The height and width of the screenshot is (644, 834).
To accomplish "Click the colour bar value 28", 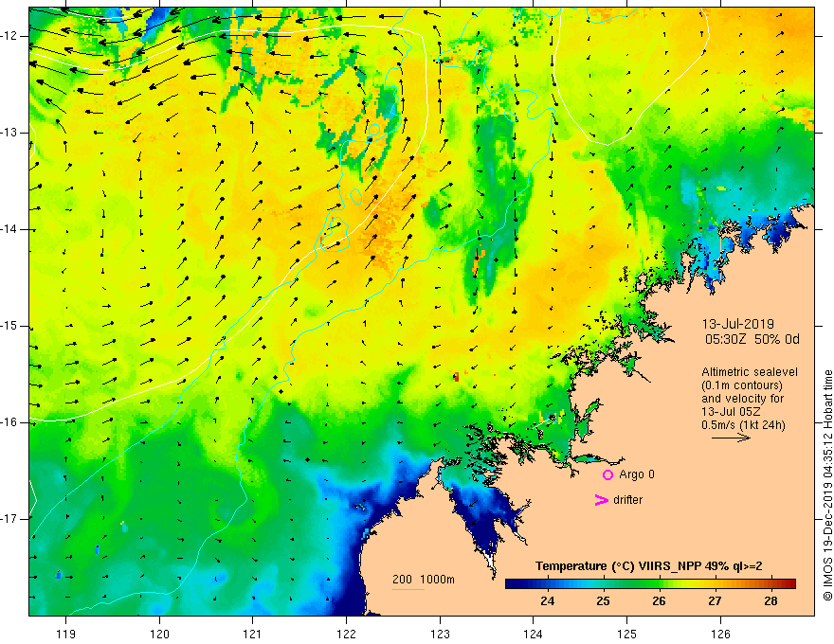I will pyautogui.click(x=771, y=601).
